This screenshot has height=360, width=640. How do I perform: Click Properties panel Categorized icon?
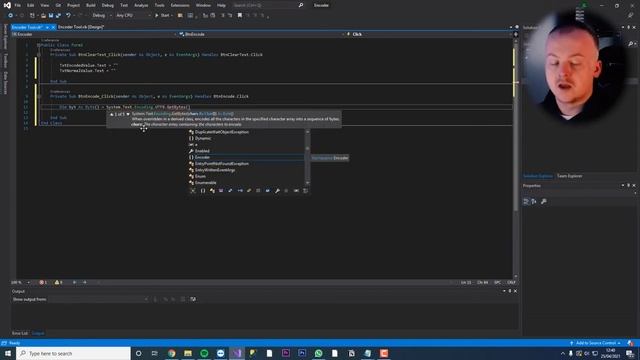coord(526,201)
